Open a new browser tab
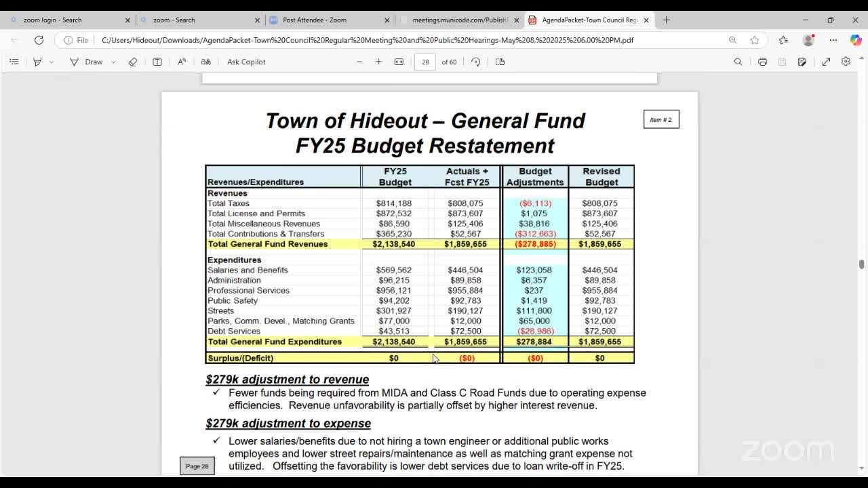The height and width of the screenshot is (488, 868). (666, 20)
